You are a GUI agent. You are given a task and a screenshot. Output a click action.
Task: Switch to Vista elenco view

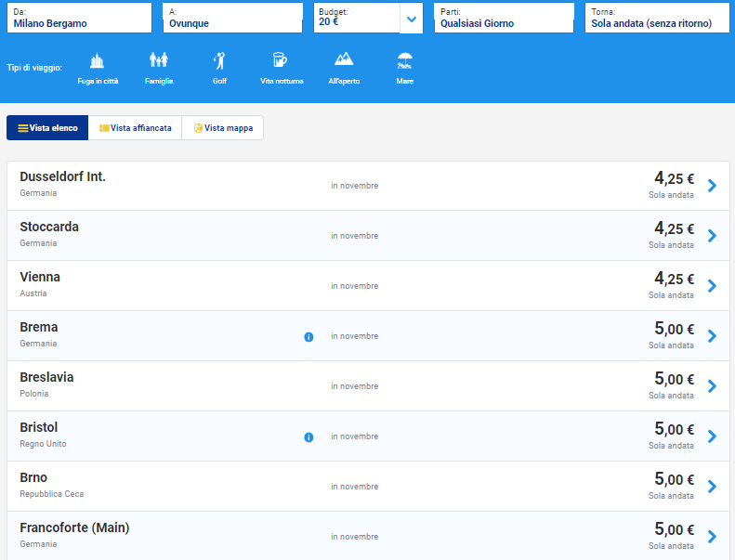pyautogui.click(x=47, y=128)
